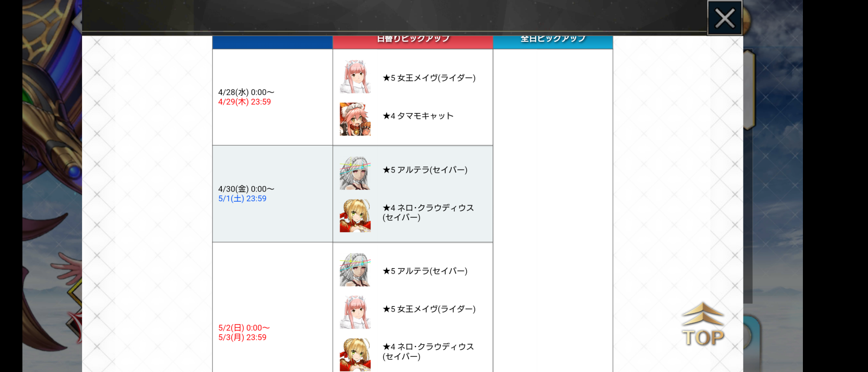Click the 5/2(日) 0:00〜 date cell
This screenshot has height=372, width=868.
(x=273, y=307)
